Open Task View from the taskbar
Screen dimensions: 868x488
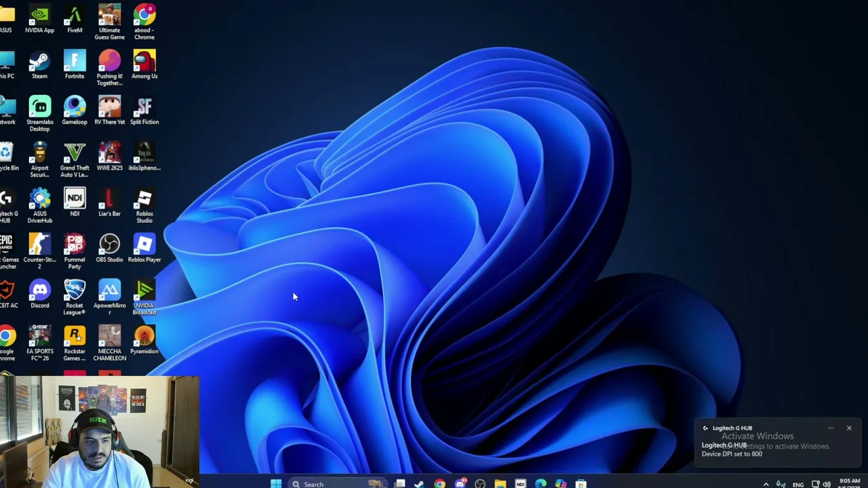point(400,483)
